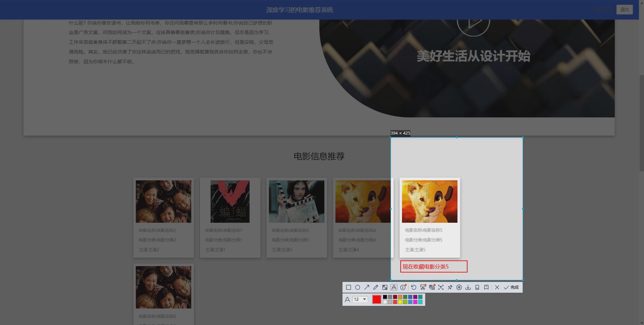The height and width of the screenshot is (325, 644).
Task: Select the mosaic blur tool
Action: pyautogui.click(x=385, y=287)
